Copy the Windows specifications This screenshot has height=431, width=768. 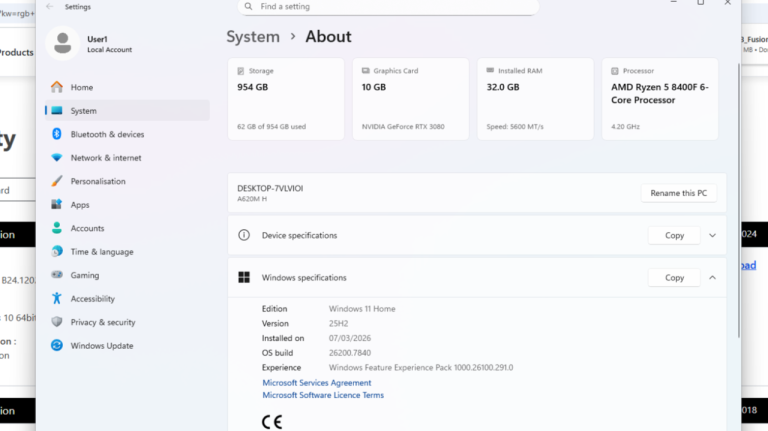pyautogui.click(x=674, y=278)
